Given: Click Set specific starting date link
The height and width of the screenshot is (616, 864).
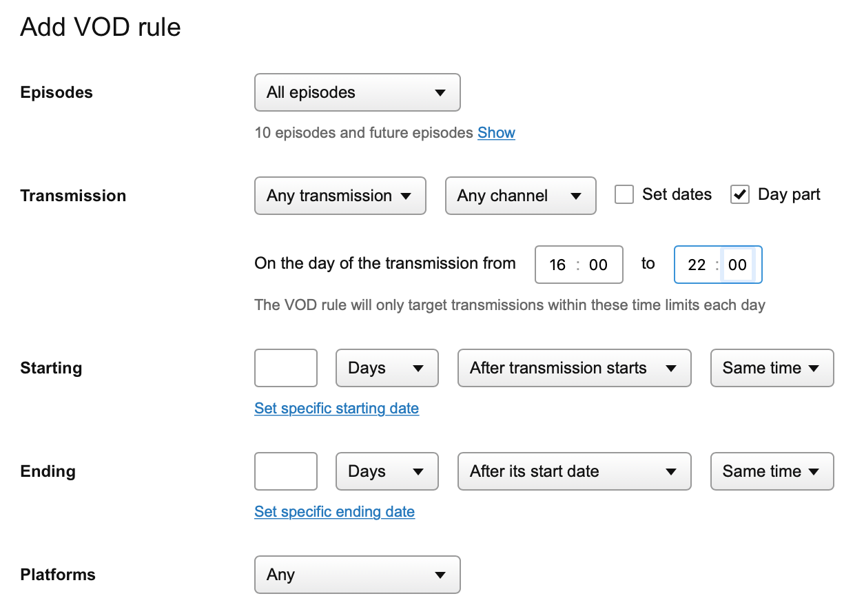Looking at the screenshot, I should [336, 409].
